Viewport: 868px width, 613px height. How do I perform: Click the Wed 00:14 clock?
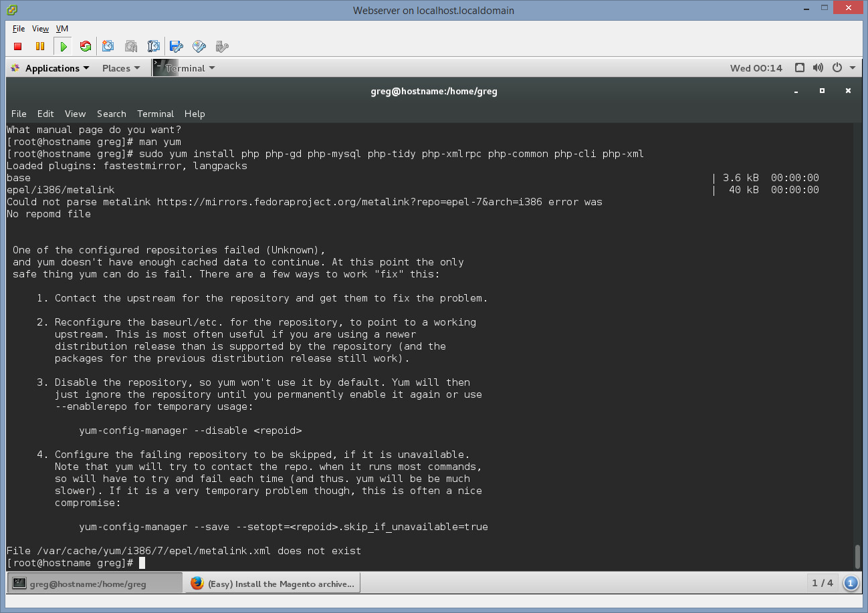[x=756, y=68]
